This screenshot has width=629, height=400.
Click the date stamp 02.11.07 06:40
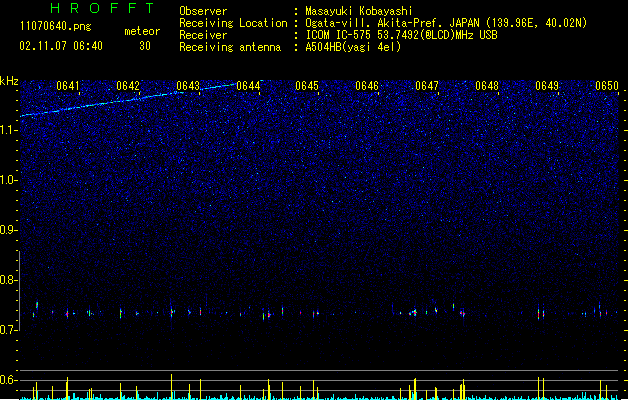[x=61, y=46]
